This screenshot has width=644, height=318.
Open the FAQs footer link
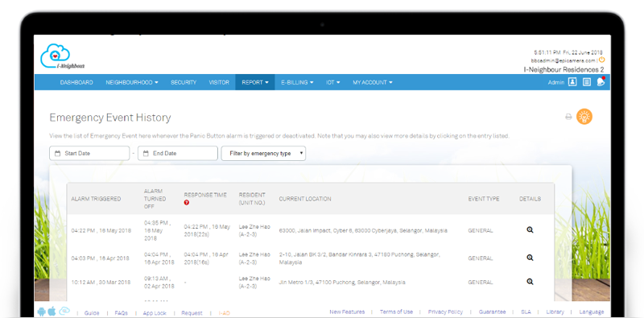[122, 312]
